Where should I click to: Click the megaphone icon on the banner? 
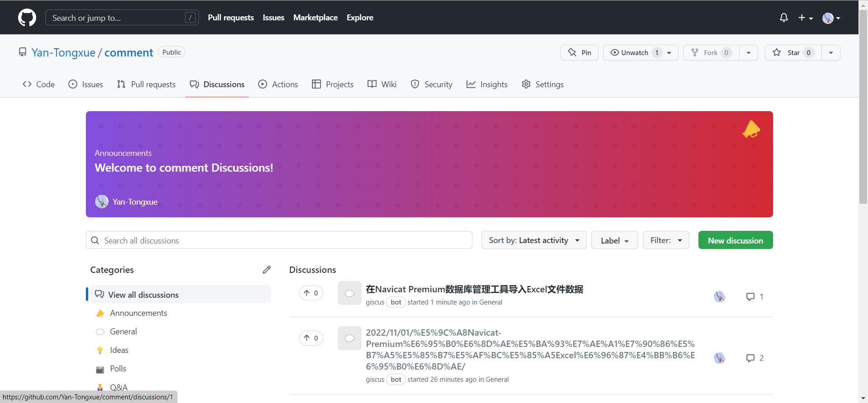tap(751, 129)
